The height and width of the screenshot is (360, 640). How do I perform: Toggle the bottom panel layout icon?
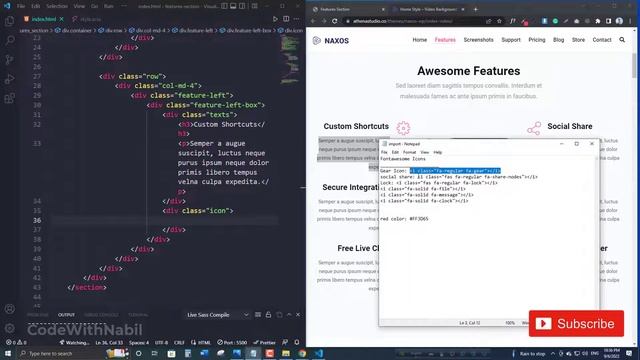tap(233, 6)
